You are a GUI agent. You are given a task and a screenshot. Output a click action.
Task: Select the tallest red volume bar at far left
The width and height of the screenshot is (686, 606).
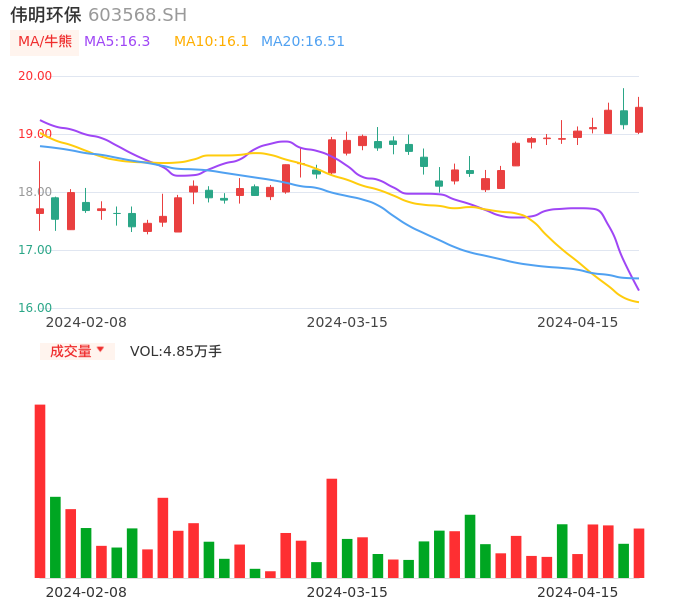40,490
